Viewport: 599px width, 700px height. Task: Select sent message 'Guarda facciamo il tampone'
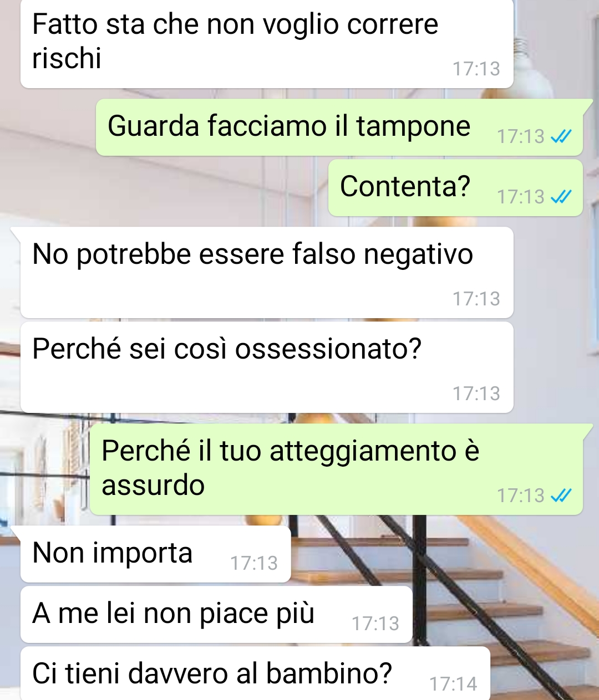click(339, 127)
